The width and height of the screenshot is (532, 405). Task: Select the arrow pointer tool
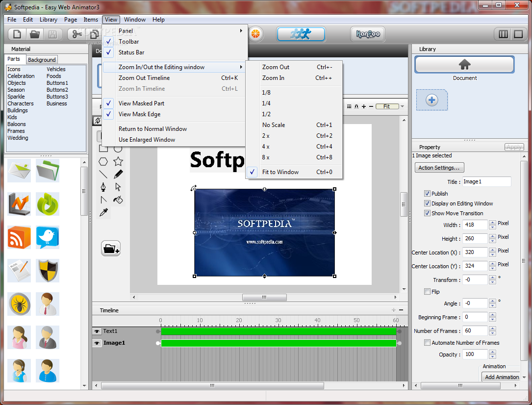[x=118, y=187]
